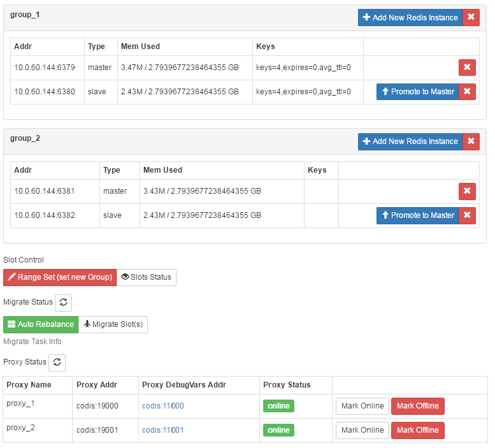Delete group_1 with the red X
This screenshot has width=495, height=448.
(x=471, y=17)
